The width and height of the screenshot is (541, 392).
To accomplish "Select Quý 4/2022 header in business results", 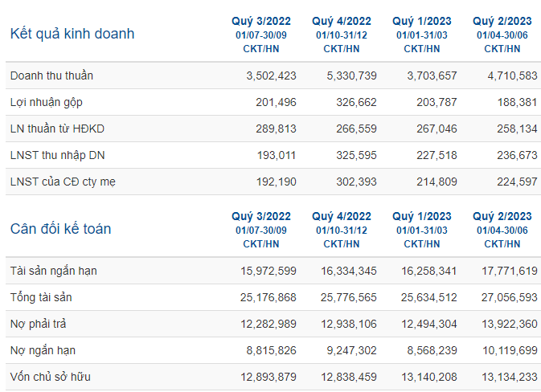I will pos(342,22).
